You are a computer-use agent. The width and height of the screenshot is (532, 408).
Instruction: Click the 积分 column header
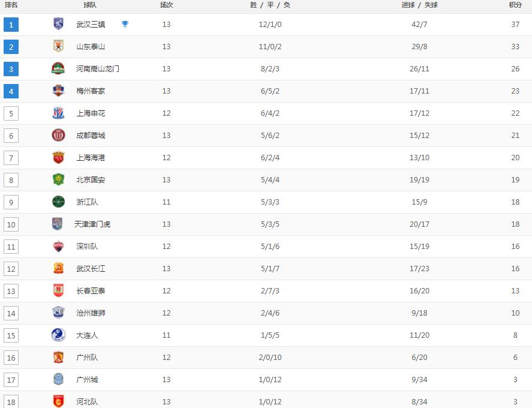click(x=515, y=6)
